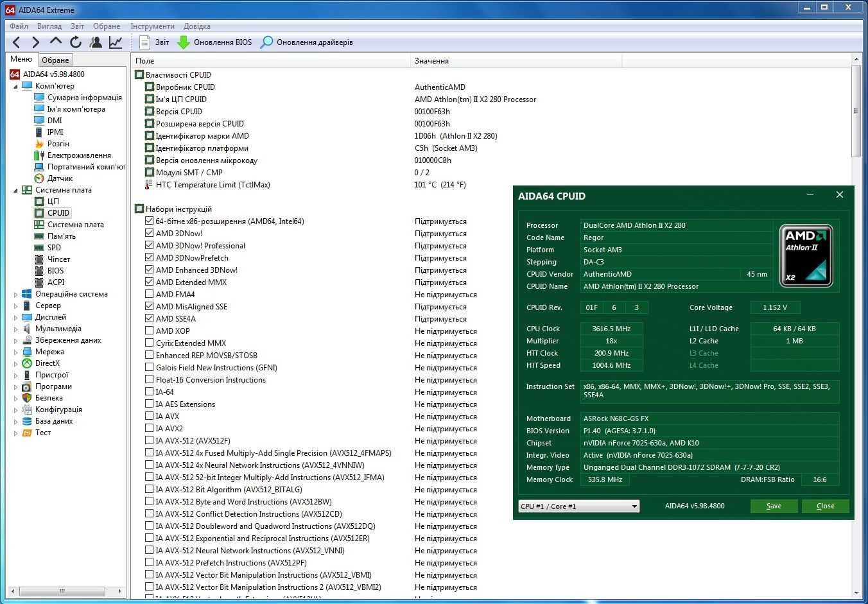This screenshot has width=868, height=604.
Task: Open Пам'ять tree item
Action: pyautogui.click(x=61, y=236)
